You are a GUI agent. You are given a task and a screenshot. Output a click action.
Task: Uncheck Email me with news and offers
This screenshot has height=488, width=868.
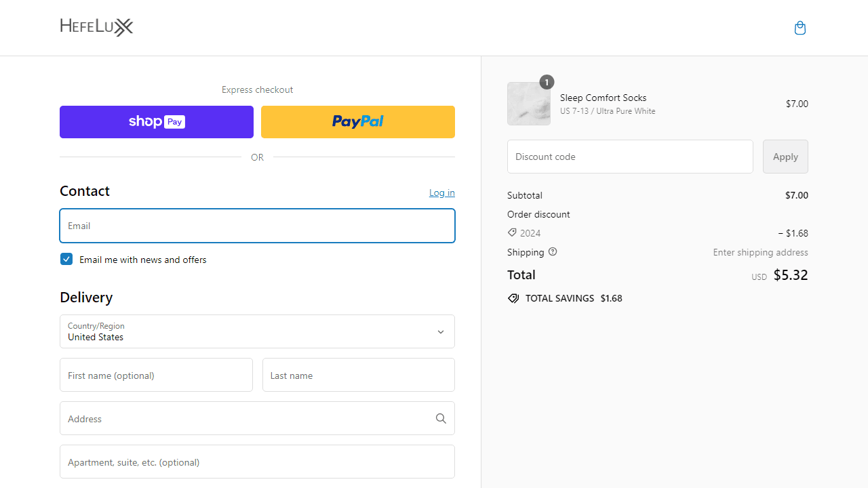pos(66,259)
